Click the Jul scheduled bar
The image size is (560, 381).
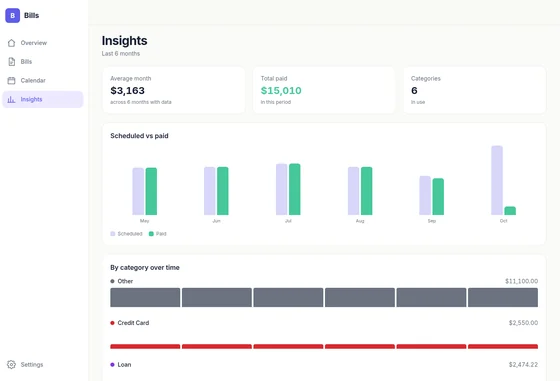point(282,189)
